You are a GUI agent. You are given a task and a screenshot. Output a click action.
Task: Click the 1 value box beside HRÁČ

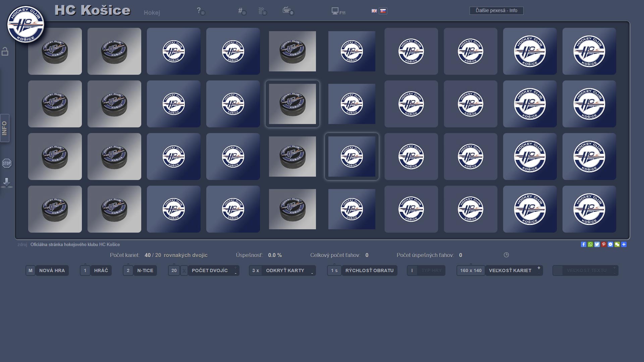pos(85,270)
